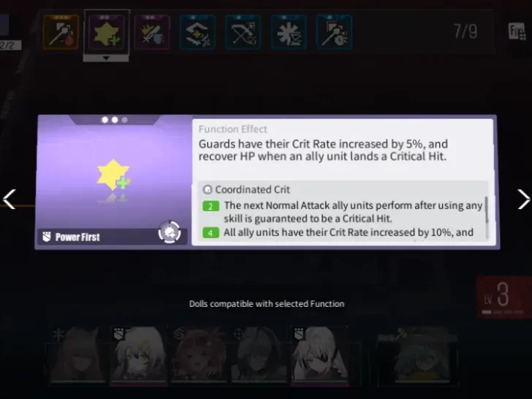Select the purple star-plus function icon
532x399 pixels.
pos(106,32)
